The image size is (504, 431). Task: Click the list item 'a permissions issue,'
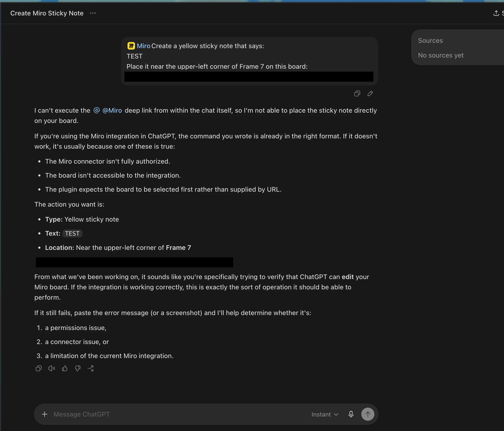(x=76, y=328)
